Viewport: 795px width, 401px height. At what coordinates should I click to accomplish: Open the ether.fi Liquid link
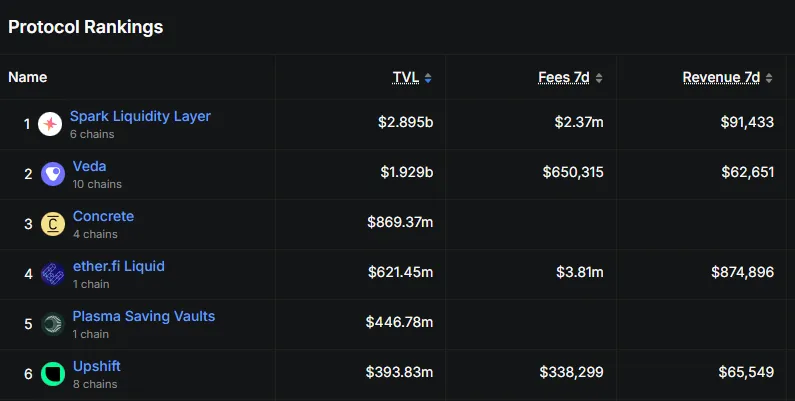coord(118,266)
